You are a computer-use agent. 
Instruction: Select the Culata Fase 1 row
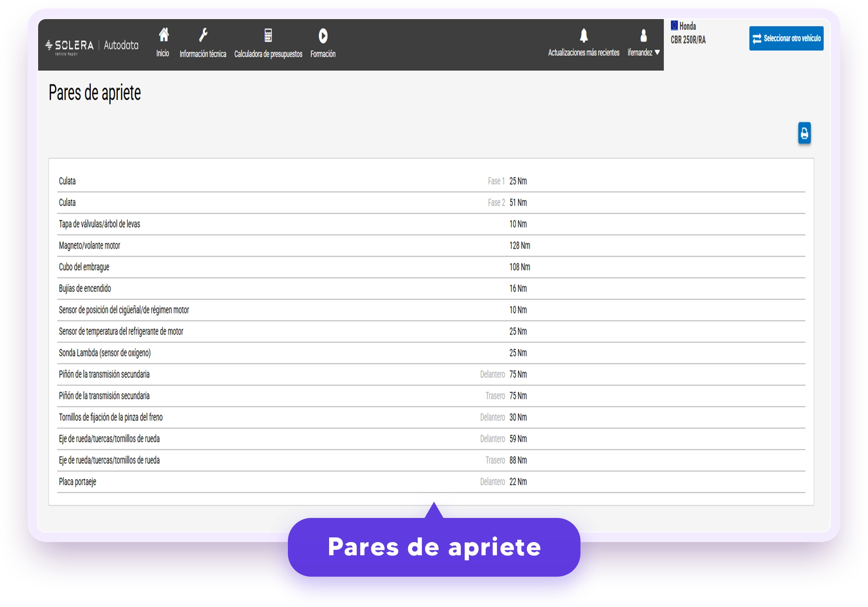click(x=431, y=181)
